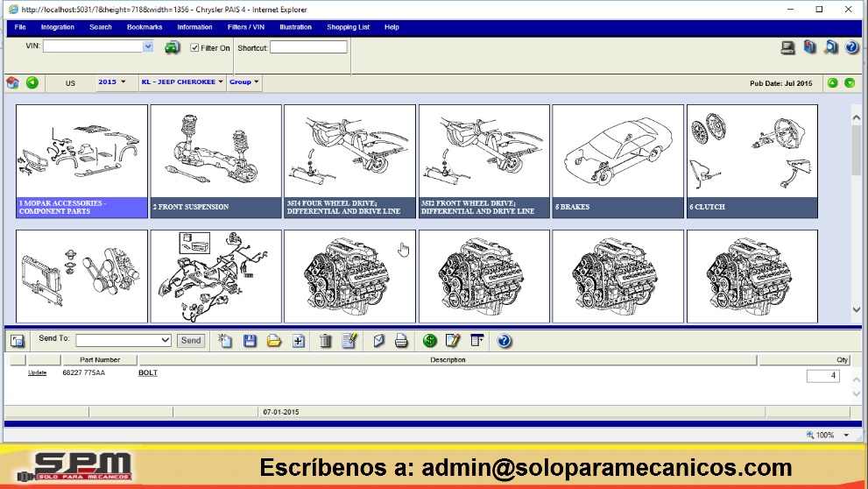Open the KL - JEEP CHEROKEE model dropdown
This screenshot has width=868, height=489.
click(x=182, y=82)
